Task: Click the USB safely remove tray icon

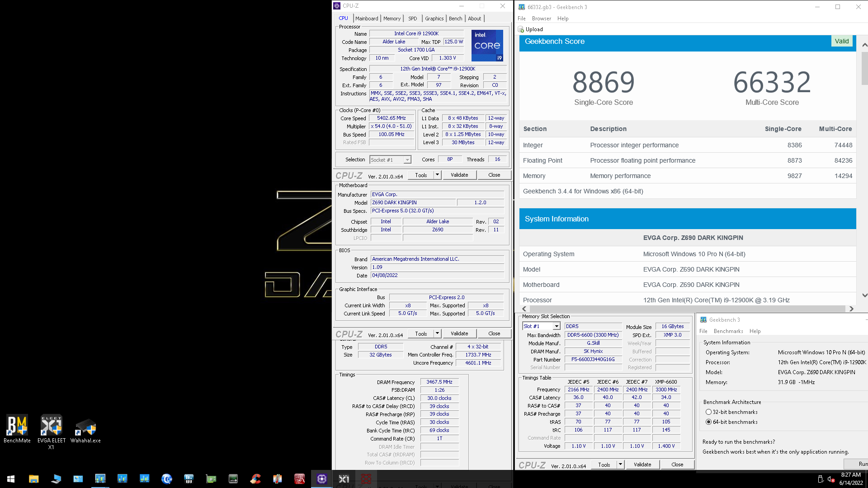Action: click(821, 479)
